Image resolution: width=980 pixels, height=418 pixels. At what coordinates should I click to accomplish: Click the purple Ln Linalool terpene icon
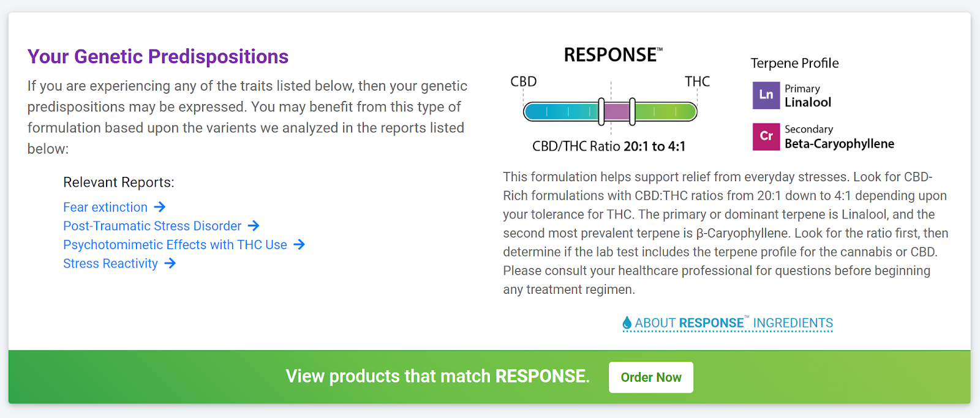(x=766, y=95)
